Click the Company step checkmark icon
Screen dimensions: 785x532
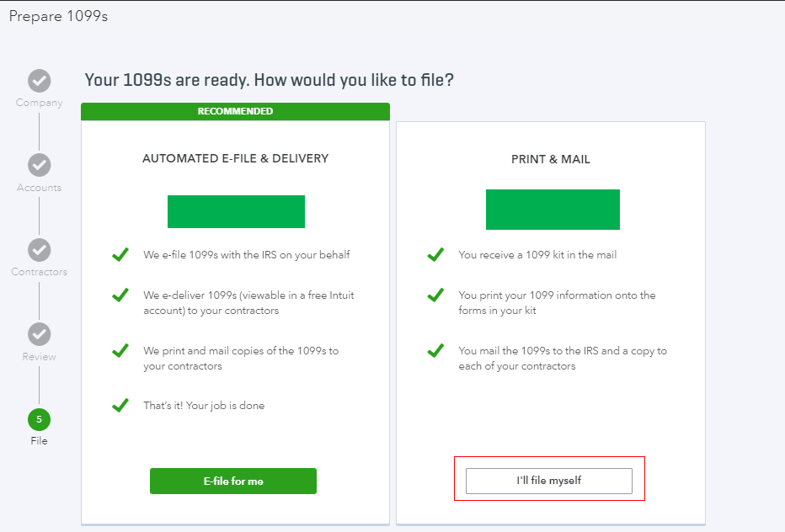coord(39,81)
